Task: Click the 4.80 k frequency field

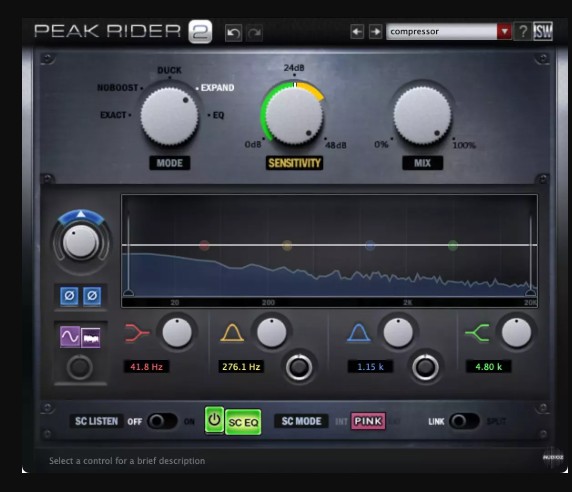Action: (488, 367)
